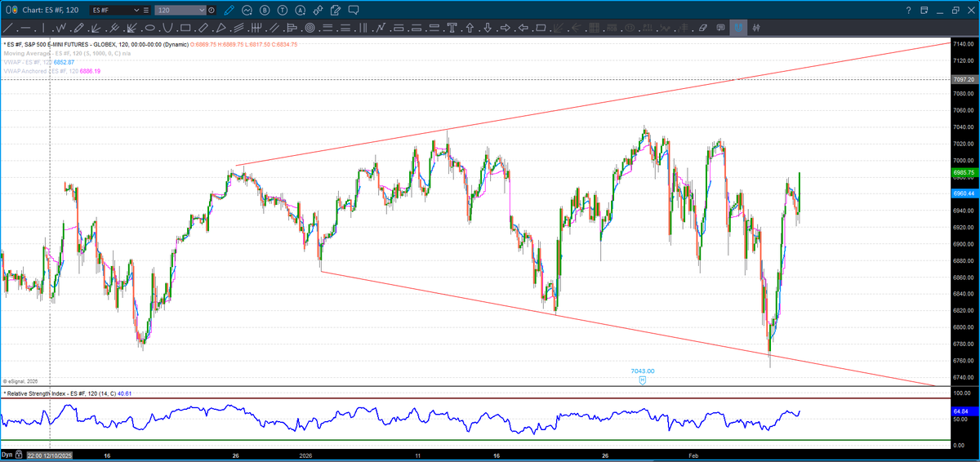This screenshot has width=980, height=462.
Task: Open the help question mark
Action: 909,10
